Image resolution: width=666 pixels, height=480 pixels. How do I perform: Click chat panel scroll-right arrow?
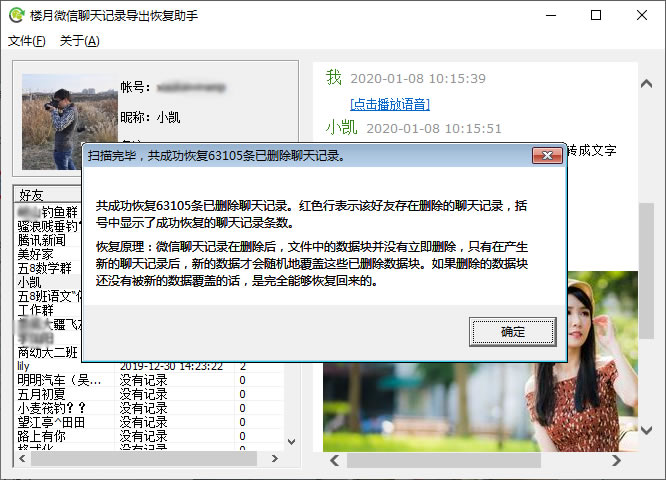(x=616, y=460)
